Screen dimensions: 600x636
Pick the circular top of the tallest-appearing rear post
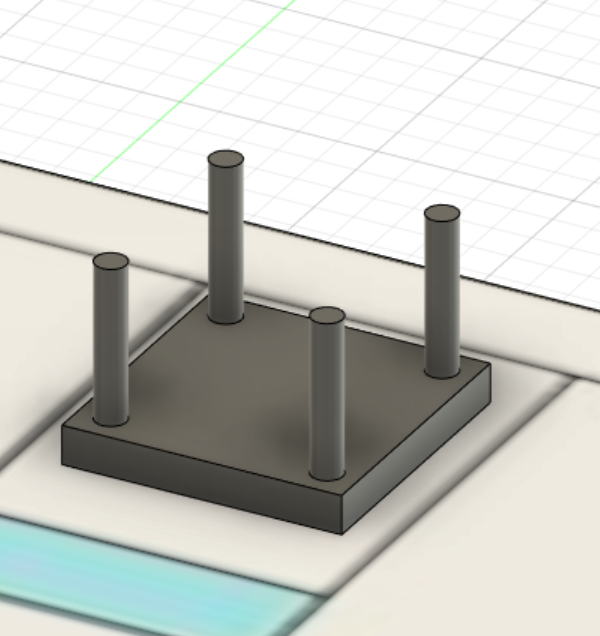[226, 159]
